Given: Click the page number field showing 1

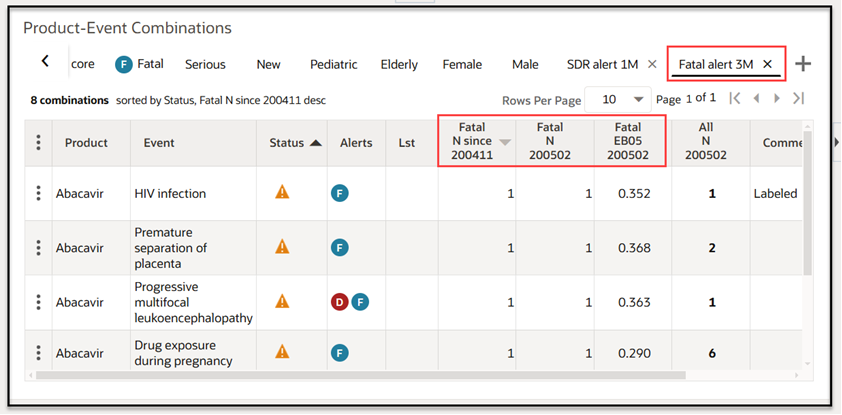Looking at the screenshot, I should pyautogui.click(x=688, y=99).
